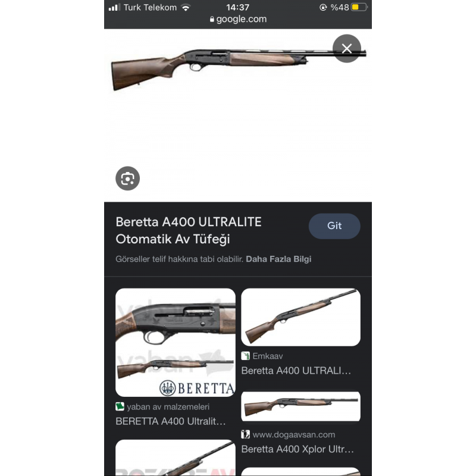476x476 pixels.
Task: Click the Emkaav source favicon
Action: (245, 356)
